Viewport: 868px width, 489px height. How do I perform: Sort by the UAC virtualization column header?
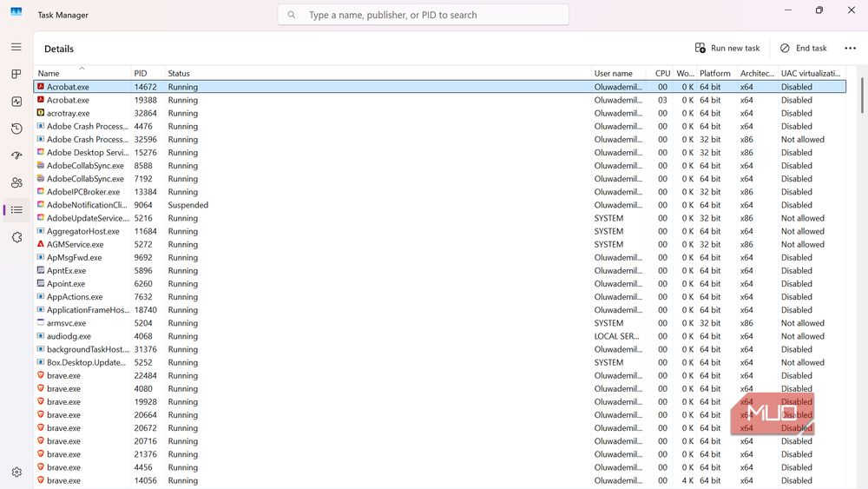point(811,73)
